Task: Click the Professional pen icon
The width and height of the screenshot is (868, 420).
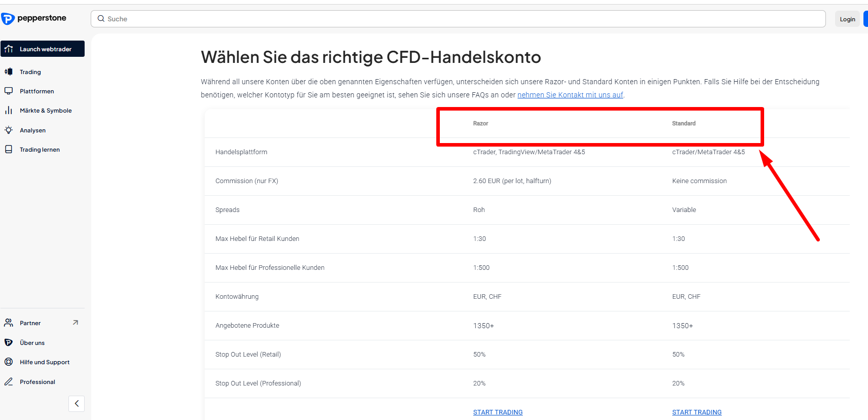Action: 9,381
